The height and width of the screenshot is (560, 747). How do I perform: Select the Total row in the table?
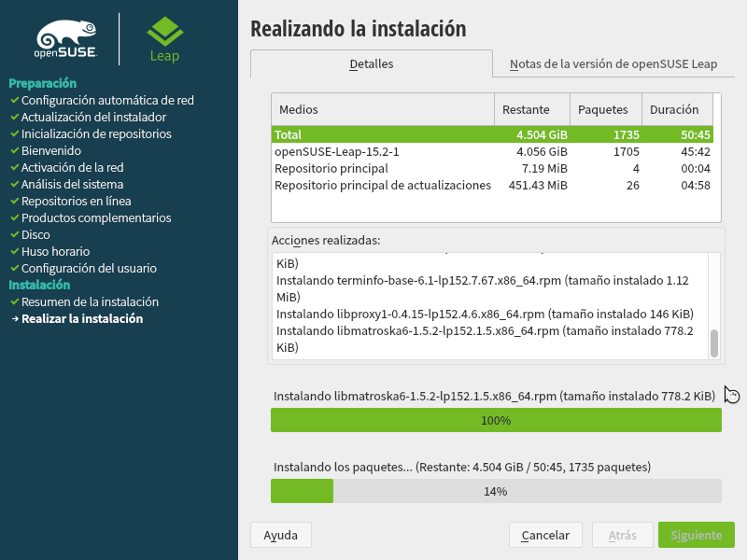pos(492,134)
